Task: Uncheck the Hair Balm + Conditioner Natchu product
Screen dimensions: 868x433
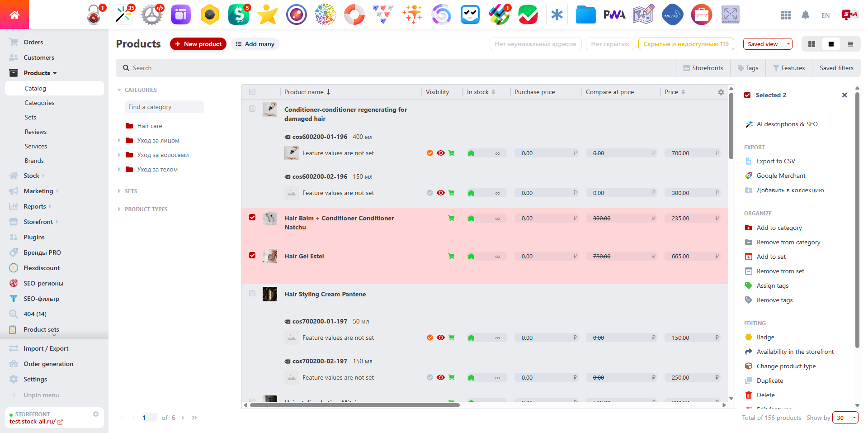Action: click(x=252, y=217)
